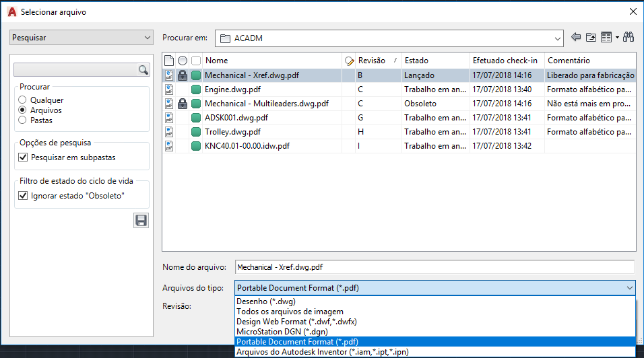Open the Pesquisar dropdown
This screenshot has height=358, width=644.
coord(82,37)
